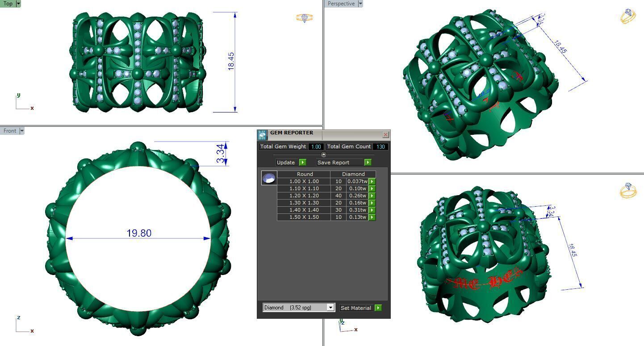Click the 1.40 X 1.40 size cell
Image resolution: width=644 pixels, height=346 pixels.
pyautogui.click(x=304, y=210)
